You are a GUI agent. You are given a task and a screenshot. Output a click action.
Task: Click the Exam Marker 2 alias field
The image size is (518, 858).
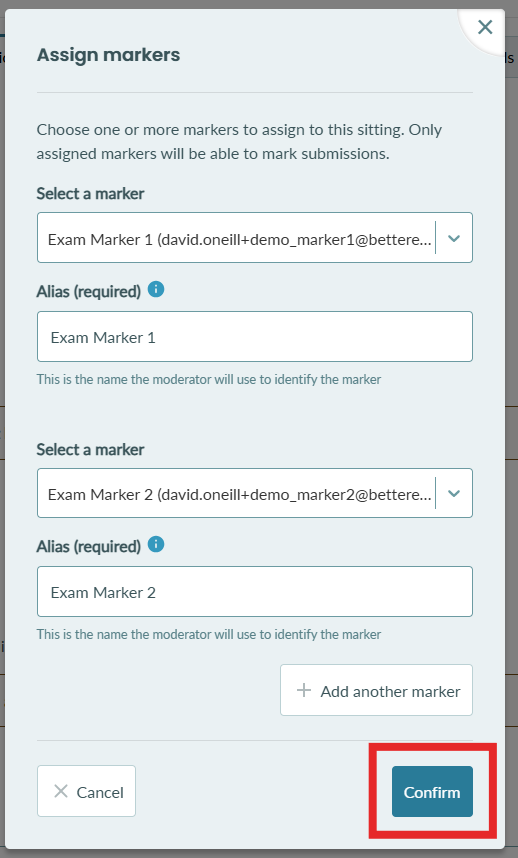tap(255, 592)
